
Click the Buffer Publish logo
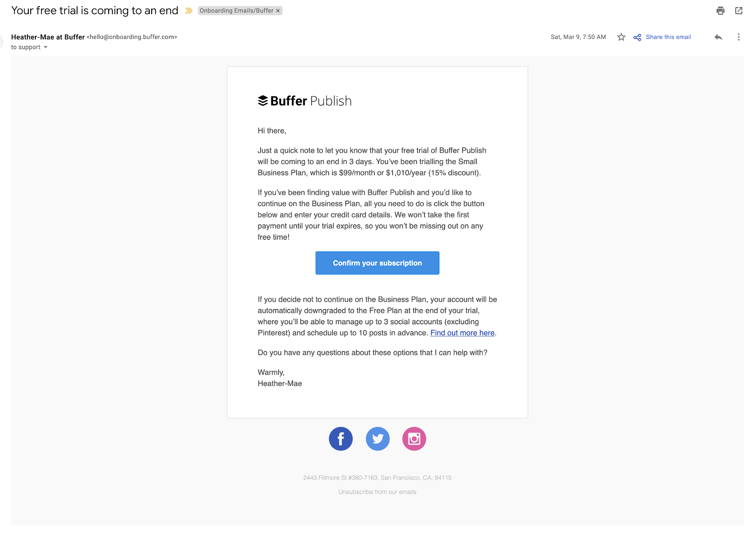(305, 101)
